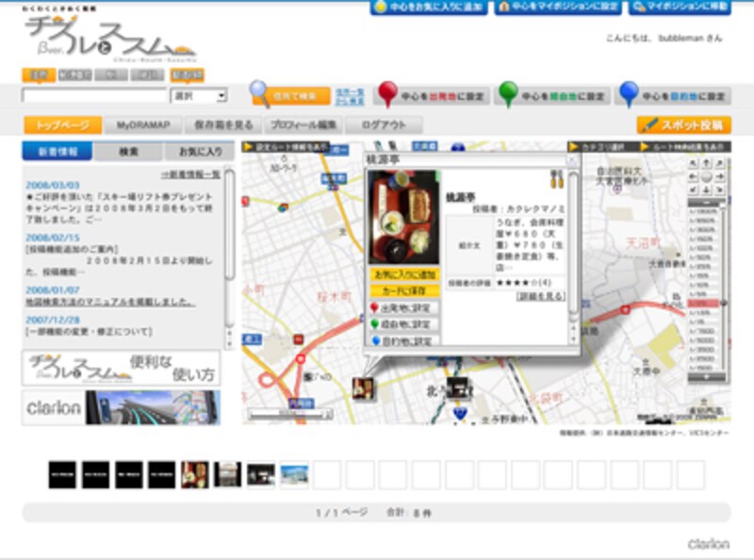Click the スポット投稿 button

(x=684, y=124)
